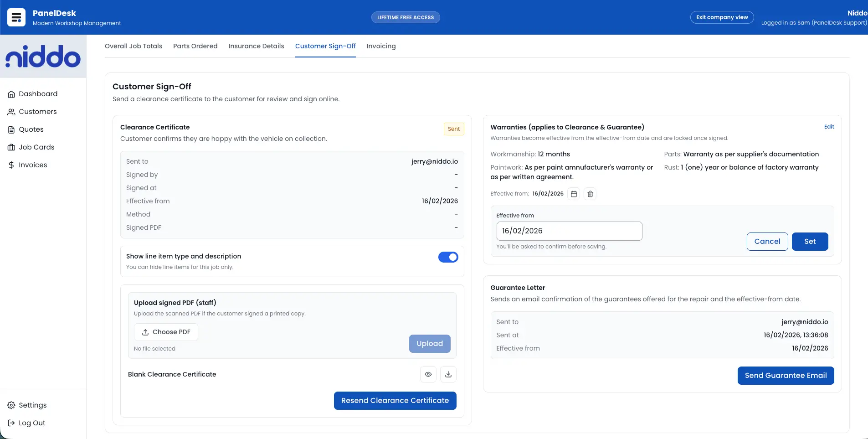Switch to the Invoicing tab
The height and width of the screenshot is (439, 868).
pos(381,46)
